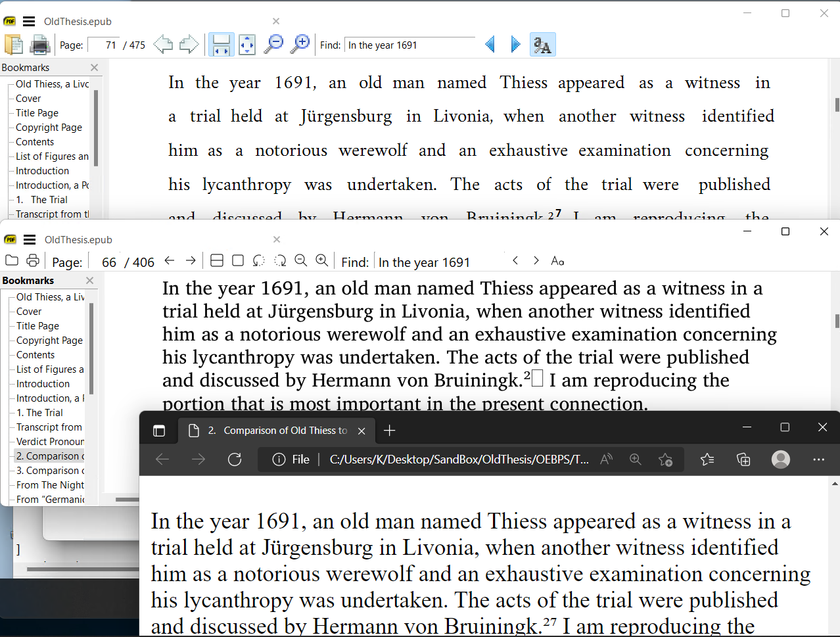This screenshot has height=637, width=840.
Task: Toggle Fit Width mode in the top toolbar
Action: [x=221, y=44]
